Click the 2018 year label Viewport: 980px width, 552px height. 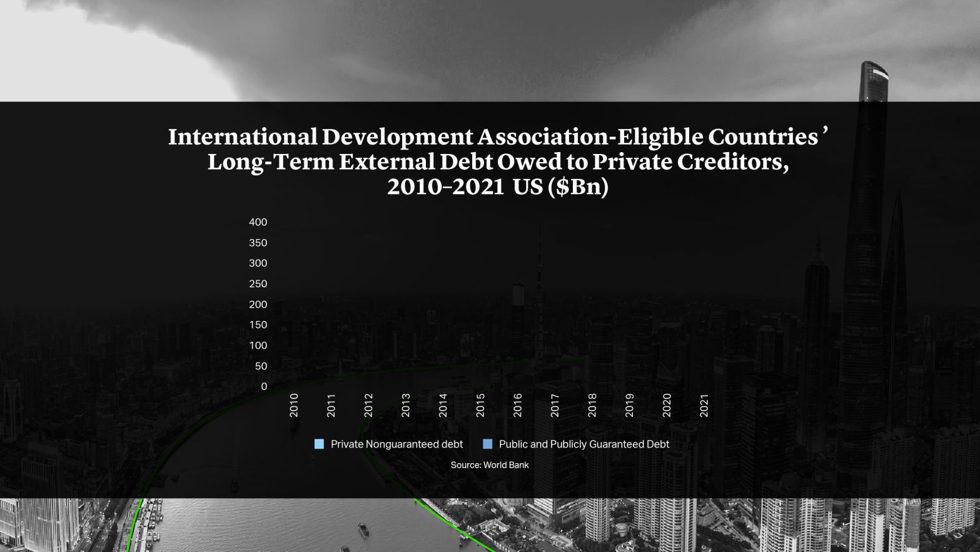[592, 406]
